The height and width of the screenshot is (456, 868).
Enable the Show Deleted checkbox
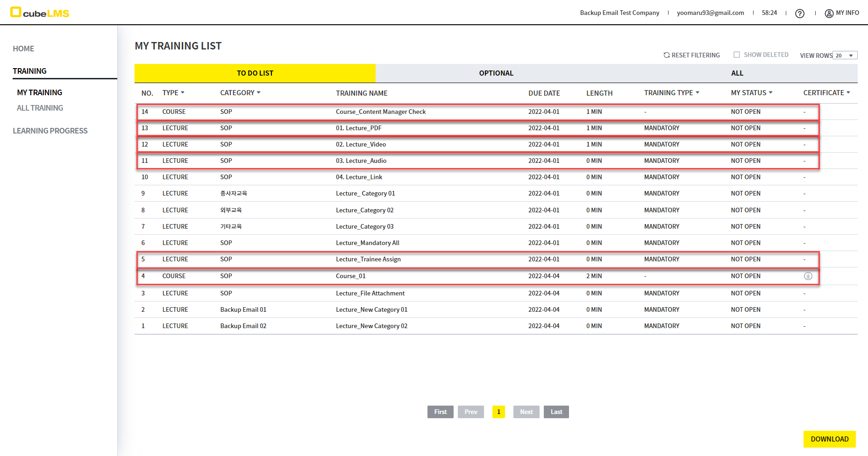tap(737, 55)
